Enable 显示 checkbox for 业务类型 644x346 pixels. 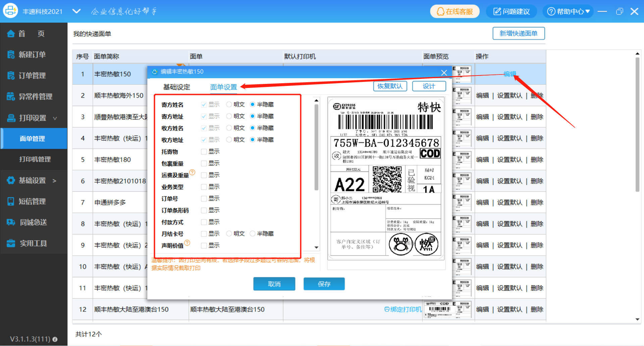click(x=204, y=187)
